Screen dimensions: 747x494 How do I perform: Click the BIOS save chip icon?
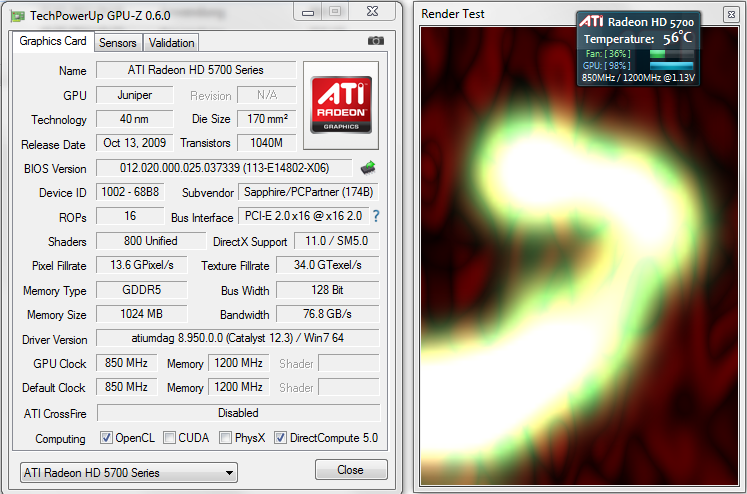tap(368, 168)
